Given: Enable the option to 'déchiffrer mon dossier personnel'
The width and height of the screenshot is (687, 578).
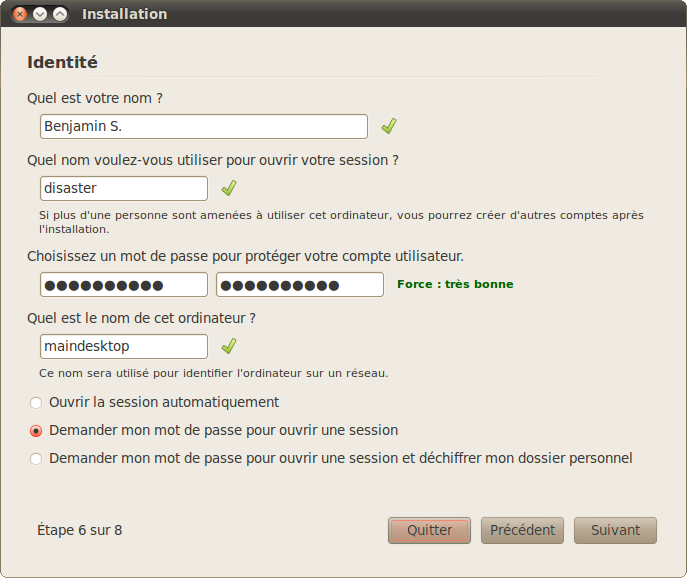Looking at the screenshot, I should 37,459.
